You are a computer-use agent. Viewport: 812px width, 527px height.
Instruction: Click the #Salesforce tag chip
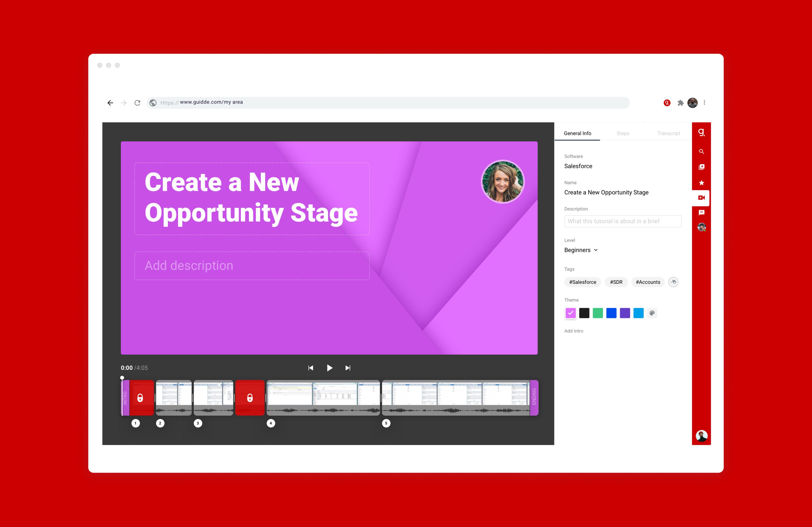pos(582,282)
